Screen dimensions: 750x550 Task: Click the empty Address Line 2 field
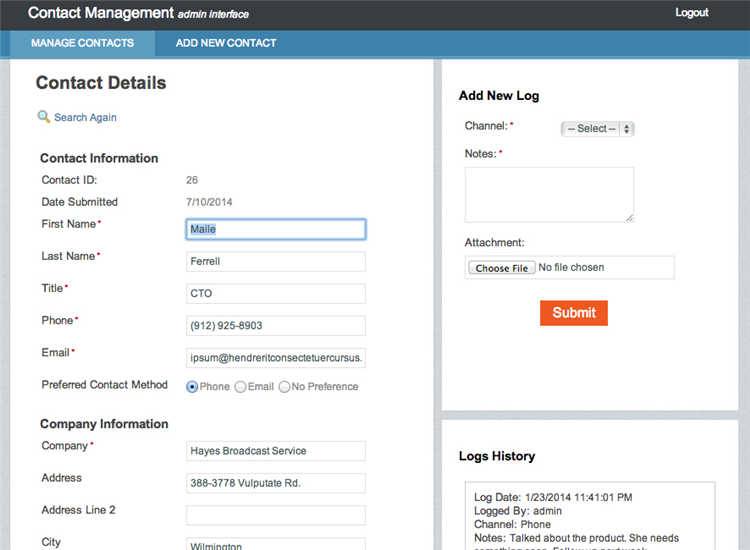click(275, 515)
